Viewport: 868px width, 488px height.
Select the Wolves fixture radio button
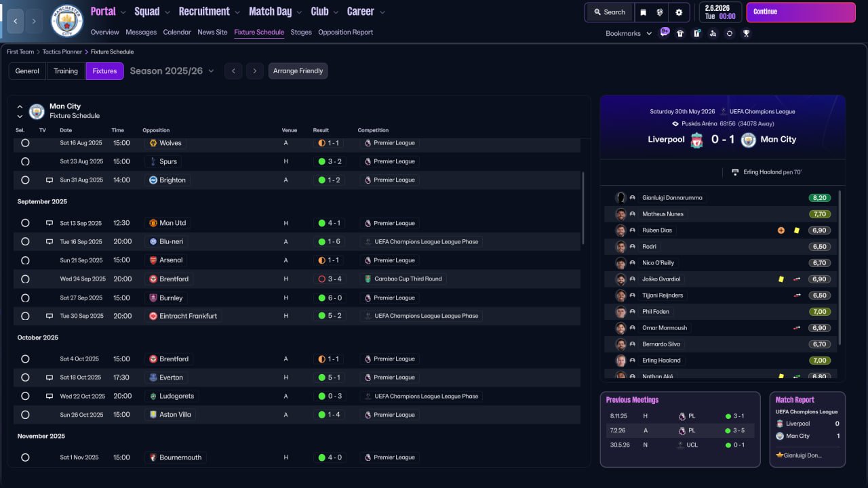(25, 143)
